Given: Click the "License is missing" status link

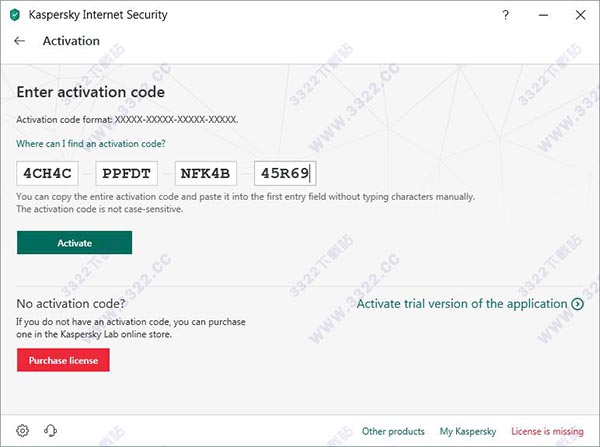Looking at the screenshot, I should pyautogui.click(x=547, y=431).
